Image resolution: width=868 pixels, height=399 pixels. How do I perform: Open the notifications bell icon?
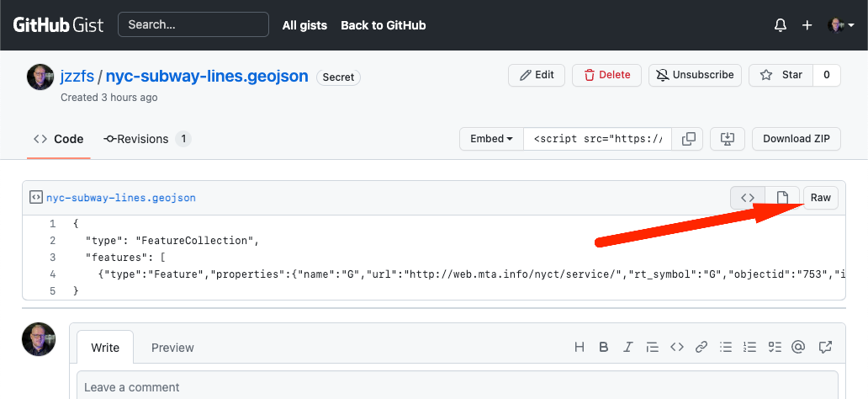780,25
